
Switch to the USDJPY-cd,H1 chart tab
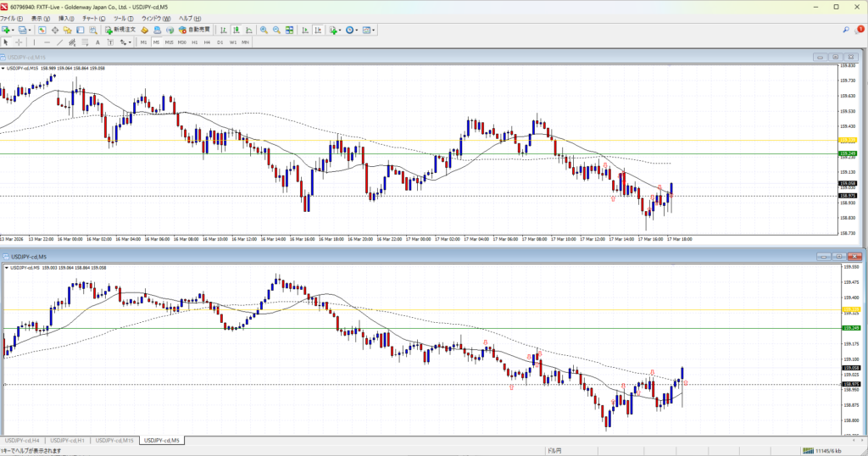[68, 441]
